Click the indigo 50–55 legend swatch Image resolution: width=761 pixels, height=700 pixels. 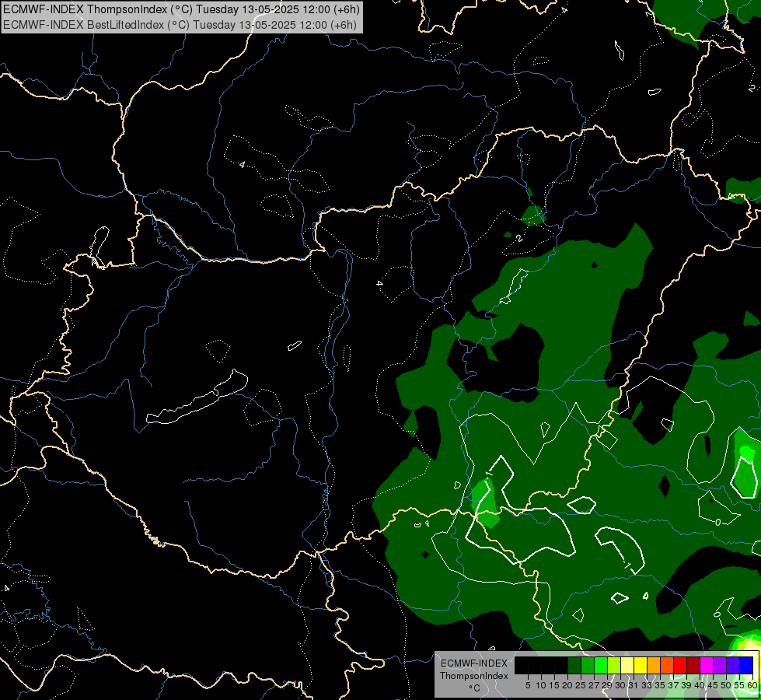[733, 665]
